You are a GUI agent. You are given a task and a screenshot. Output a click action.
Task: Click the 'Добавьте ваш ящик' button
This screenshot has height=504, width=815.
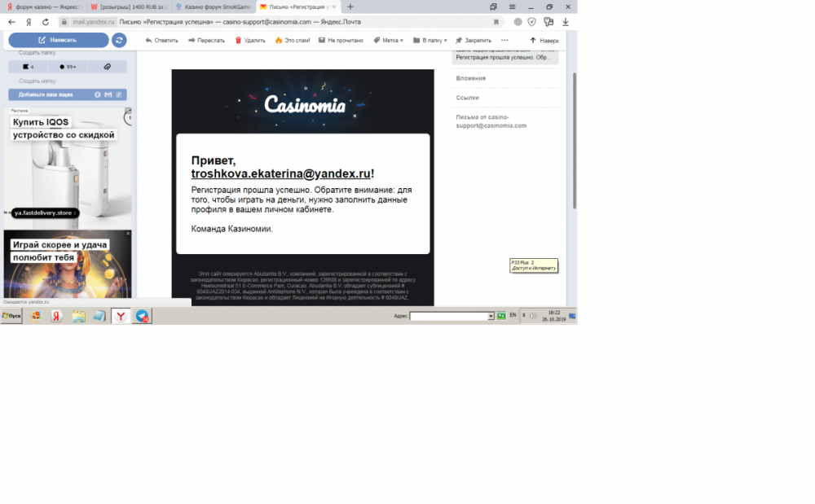(68, 94)
